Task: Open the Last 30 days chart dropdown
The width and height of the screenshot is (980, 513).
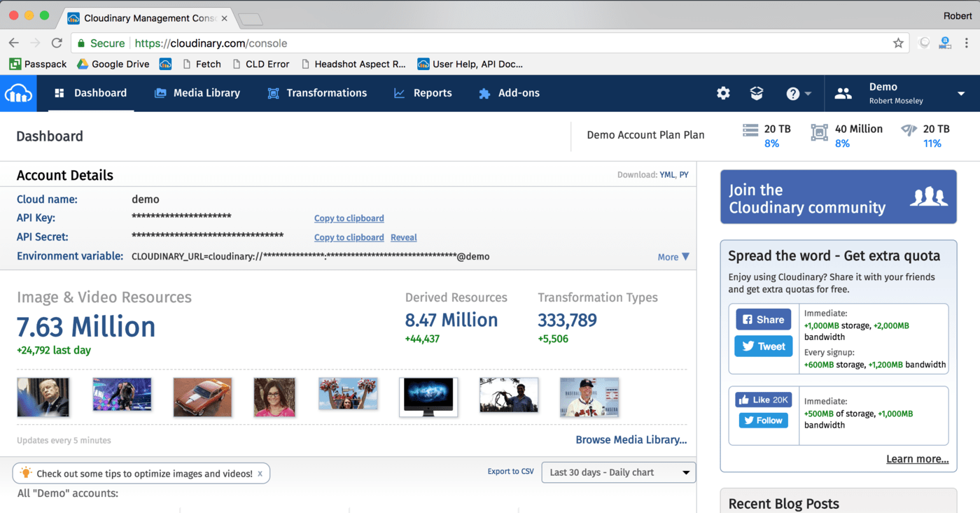Action: coord(619,472)
